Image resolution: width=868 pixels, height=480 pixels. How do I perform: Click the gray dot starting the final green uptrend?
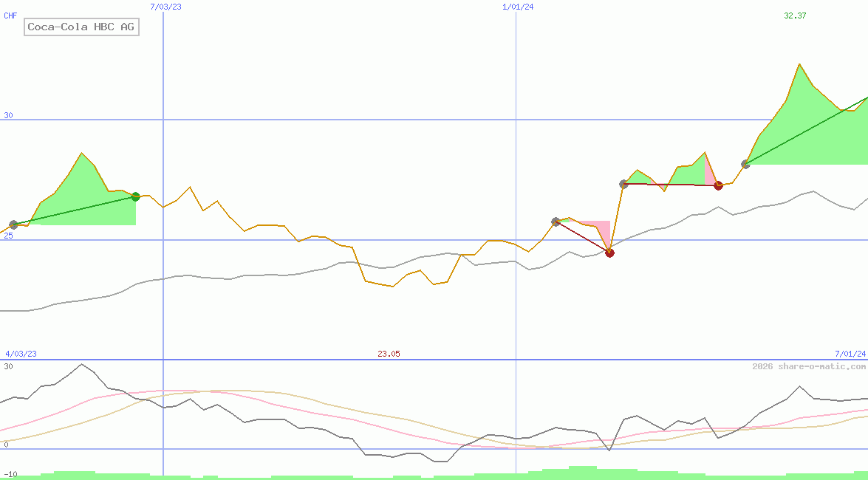pyautogui.click(x=745, y=164)
